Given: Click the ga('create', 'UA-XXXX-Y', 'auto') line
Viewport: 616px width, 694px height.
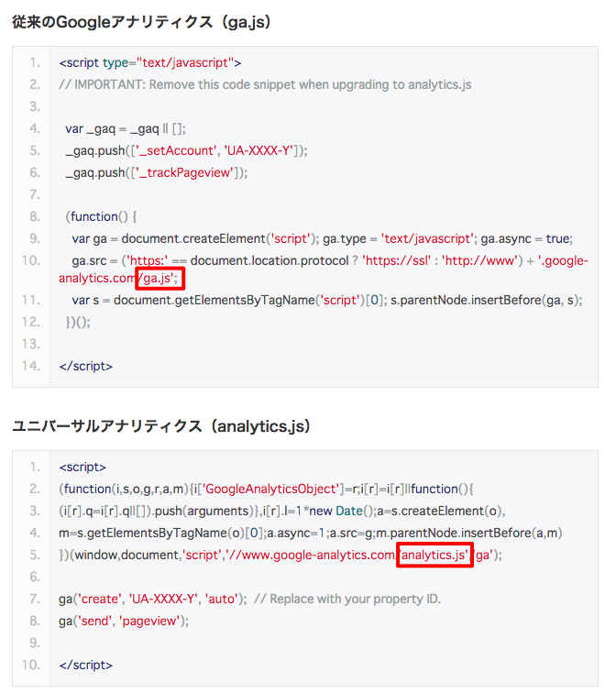Looking at the screenshot, I should click(153, 599).
